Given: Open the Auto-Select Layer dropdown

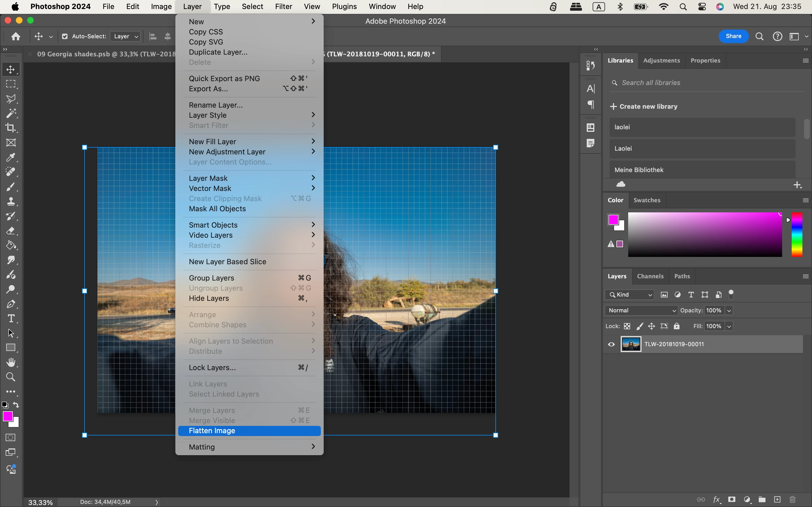Looking at the screenshot, I should [125, 36].
